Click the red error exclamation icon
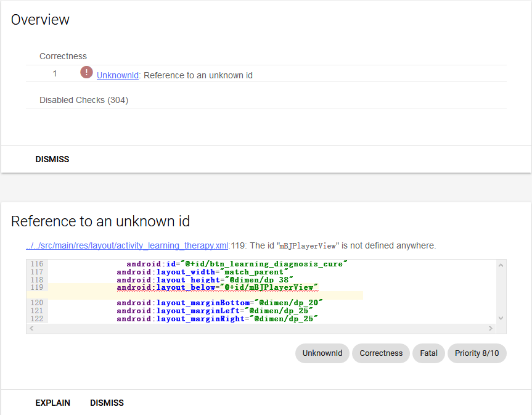Viewport: 532px width, 415px height. [x=86, y=72]
